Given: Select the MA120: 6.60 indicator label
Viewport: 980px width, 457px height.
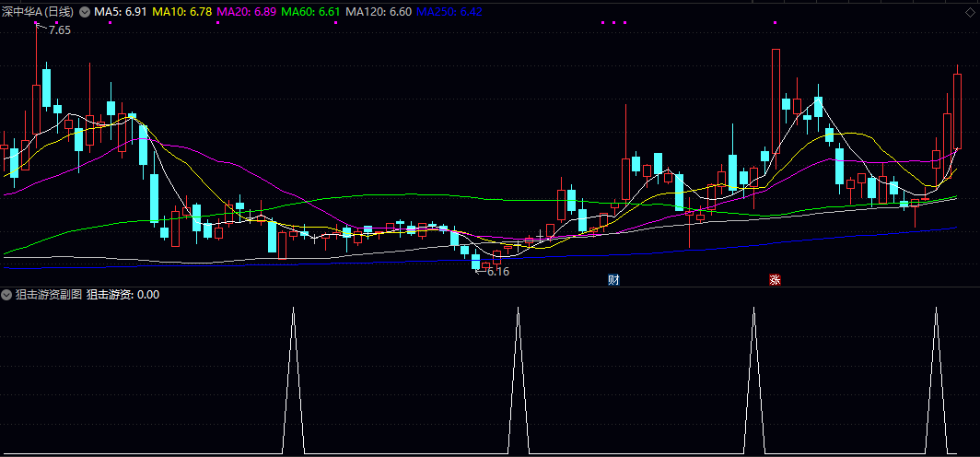Looking at the screenshot, I should [x=379, y=11].
